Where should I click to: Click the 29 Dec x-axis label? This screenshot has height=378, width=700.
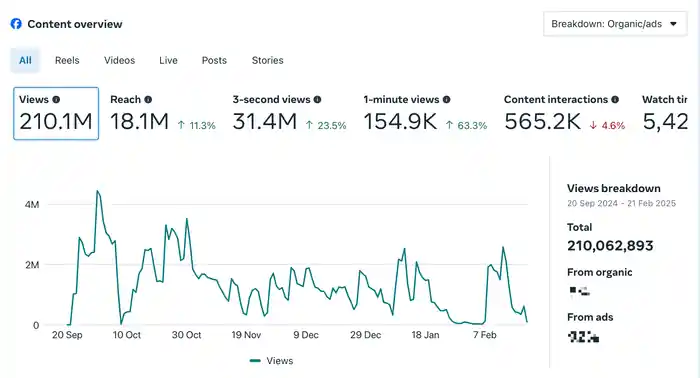[x=366, y=335]
